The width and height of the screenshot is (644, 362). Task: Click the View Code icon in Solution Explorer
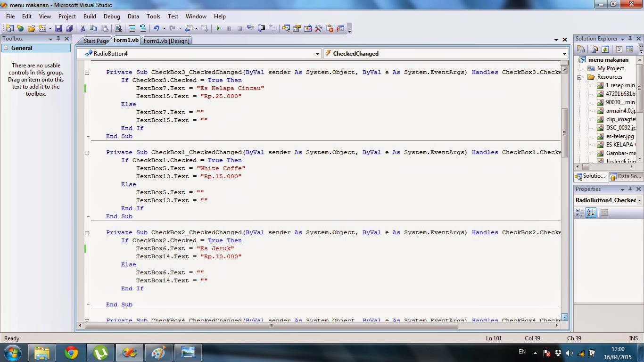tap(619, 49)
